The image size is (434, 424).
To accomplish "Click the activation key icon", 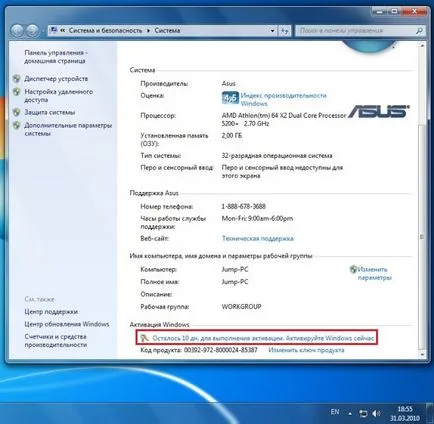I will click(x=144, y=338).
